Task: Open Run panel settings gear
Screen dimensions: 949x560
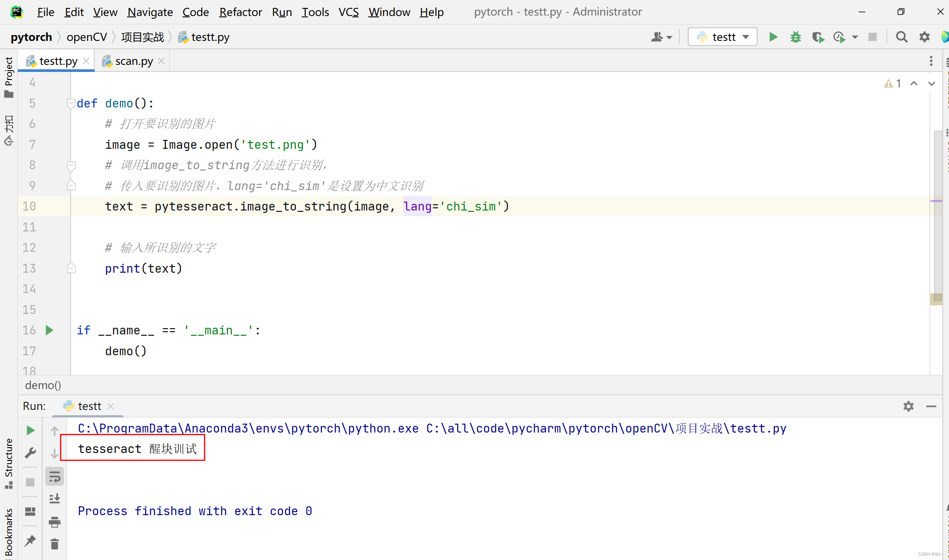Action: click(x=909, y=406)
